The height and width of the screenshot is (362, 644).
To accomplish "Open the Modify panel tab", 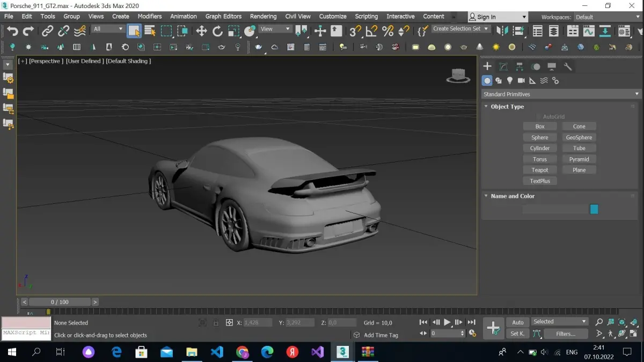I will coord(503,67).
